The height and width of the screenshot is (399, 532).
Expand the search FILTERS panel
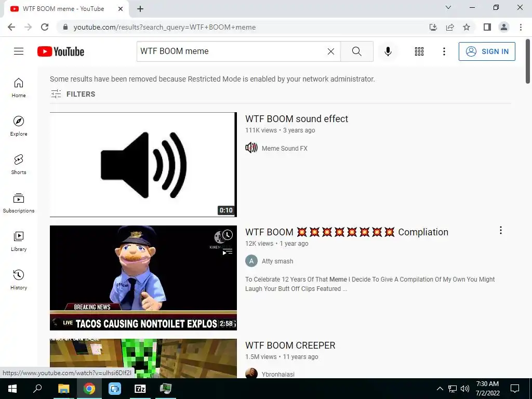tap(73, 94)
